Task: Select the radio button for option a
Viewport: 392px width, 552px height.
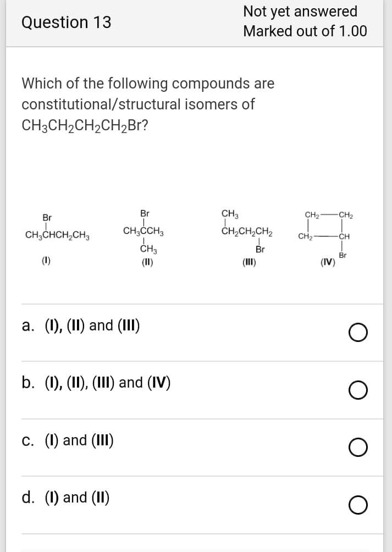Action: (358, 332)
